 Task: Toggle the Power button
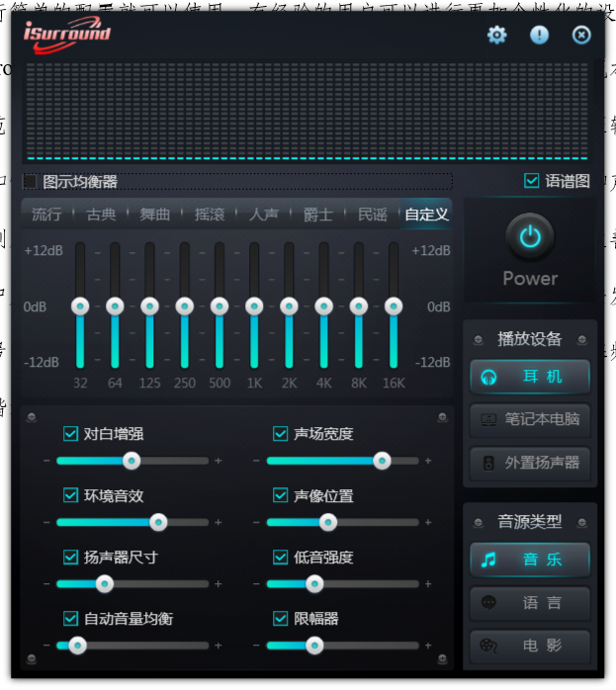click(x=530, y=238)
